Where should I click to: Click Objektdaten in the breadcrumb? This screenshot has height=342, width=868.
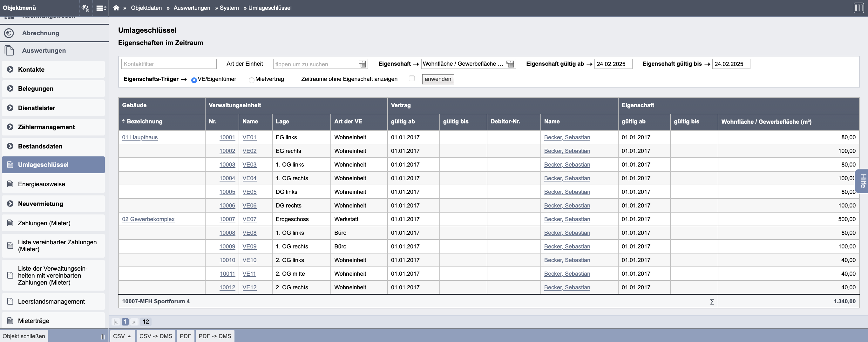click(146, 8)
